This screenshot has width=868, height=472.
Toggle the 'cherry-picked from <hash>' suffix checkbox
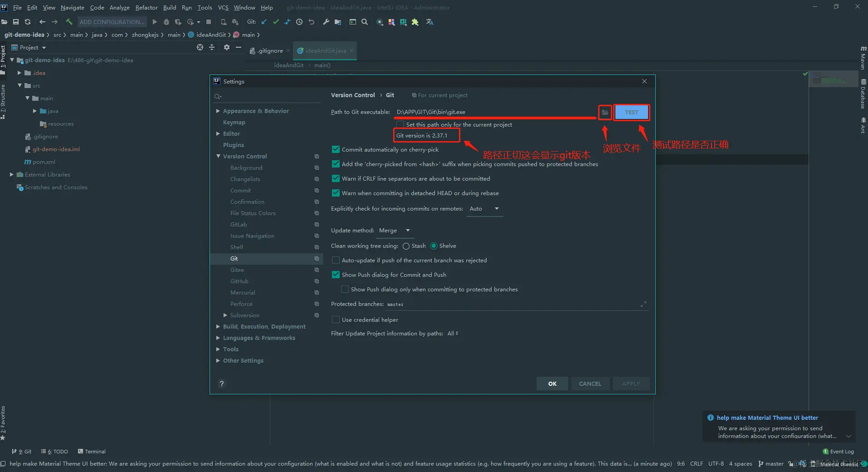tap(336, 164)
